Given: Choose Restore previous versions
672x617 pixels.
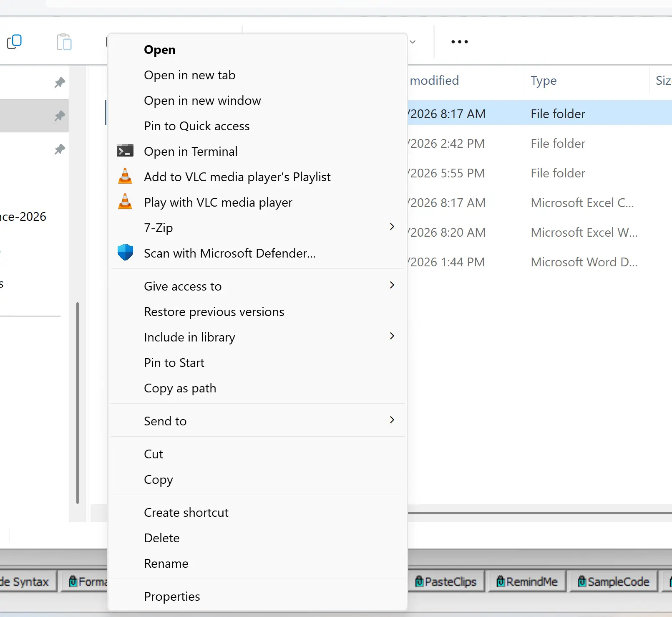Looking at the screenshot, I should [x=257, y=312].
